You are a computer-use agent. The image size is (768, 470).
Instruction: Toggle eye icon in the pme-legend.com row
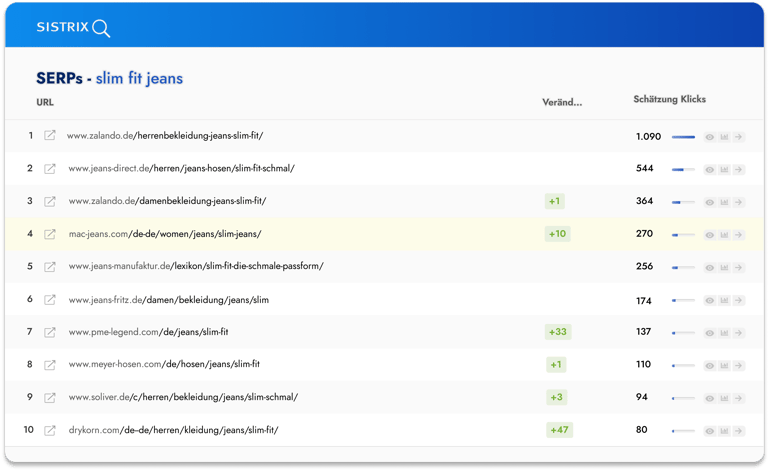pyautogui.click(x=709, y=333)
